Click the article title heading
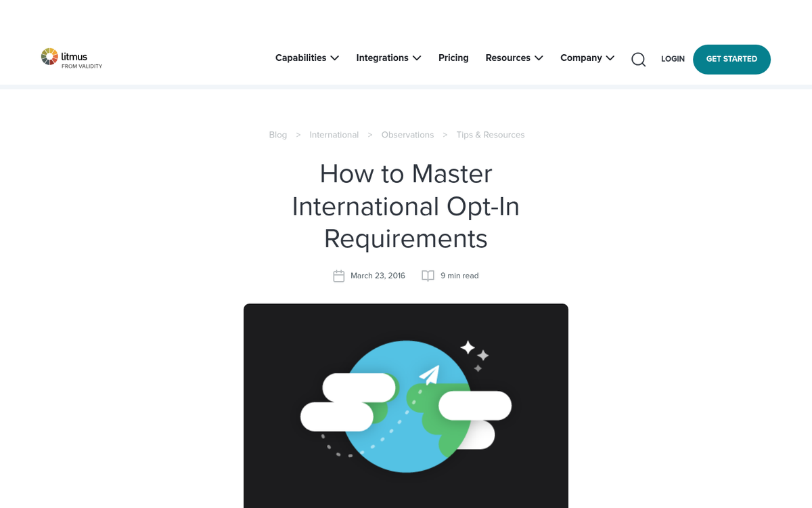The image size is (812, 508). pos(406,206)
